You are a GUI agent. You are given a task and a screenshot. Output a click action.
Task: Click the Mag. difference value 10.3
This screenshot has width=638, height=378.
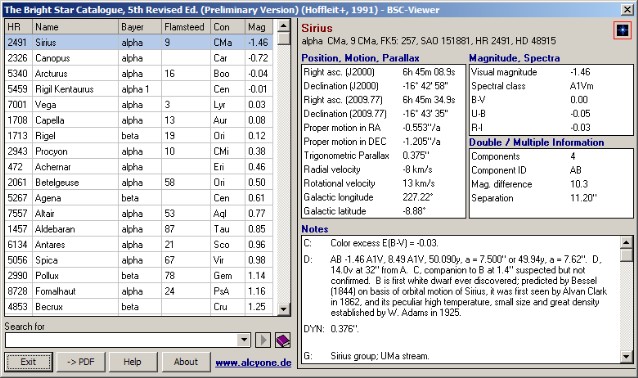pos(579,184)
